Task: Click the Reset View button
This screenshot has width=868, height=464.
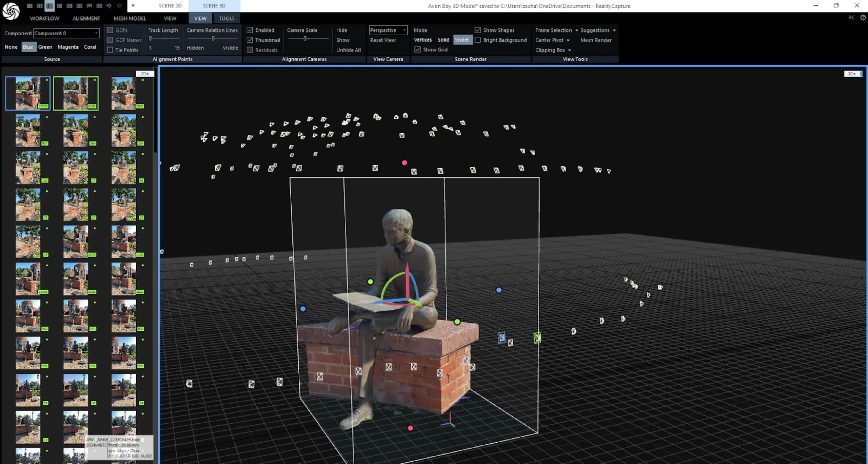Action: click(383, 40)
